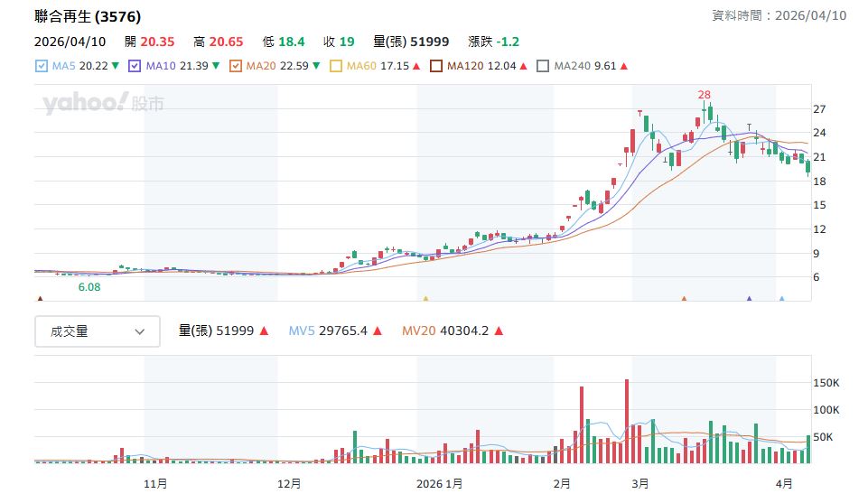
Task: Hide the MA20 line via its checkbox
Action: (236, 66)
